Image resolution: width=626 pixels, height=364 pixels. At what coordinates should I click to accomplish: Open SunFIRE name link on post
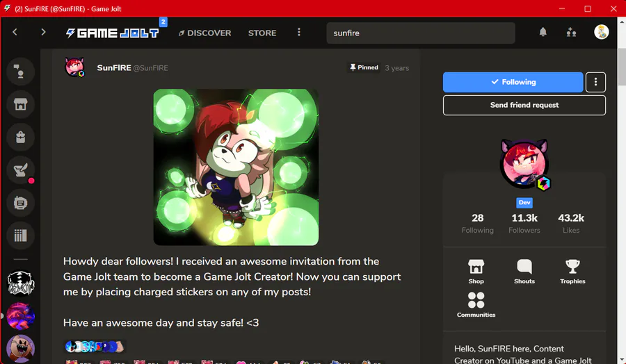point(114,68)
